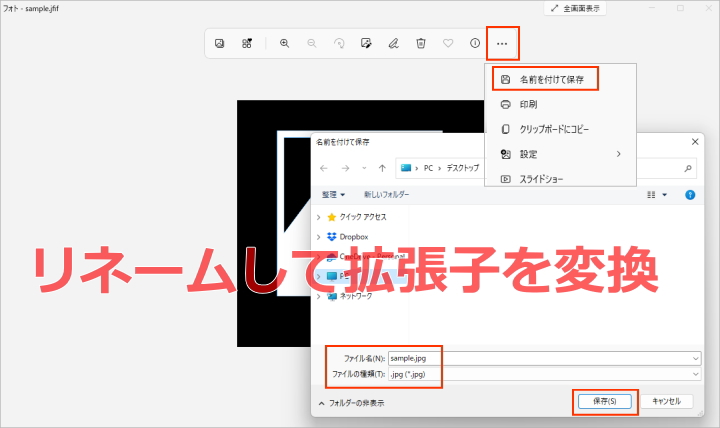
Task: Zoom in on the photo
Action: point(285,44)
